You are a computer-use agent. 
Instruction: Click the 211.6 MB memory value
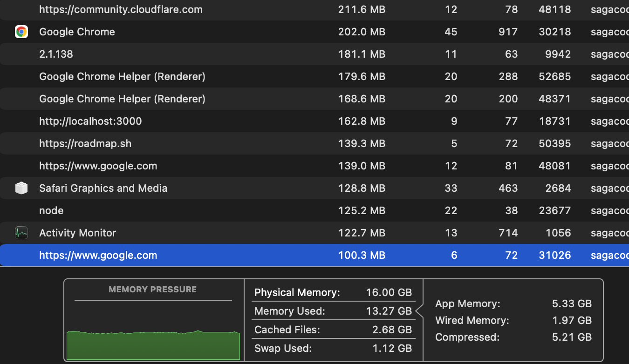pyautogui.click(x=362, y=9)
